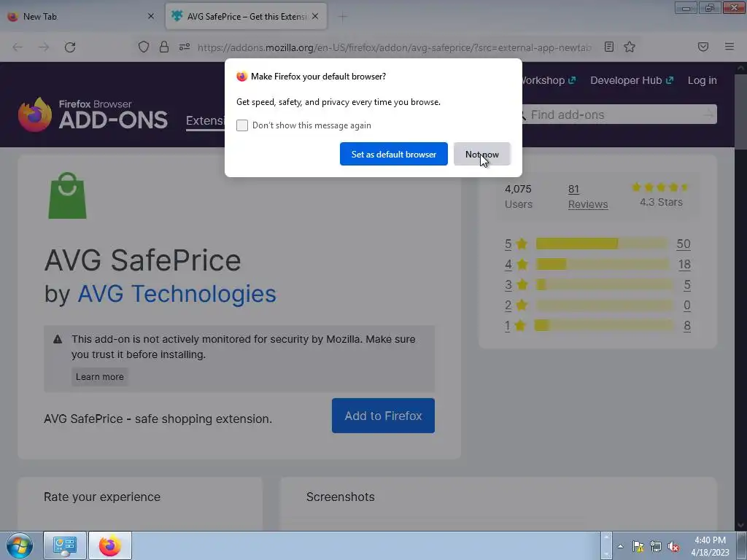
Task: Click the Log in link
Action: pos(702,80)
